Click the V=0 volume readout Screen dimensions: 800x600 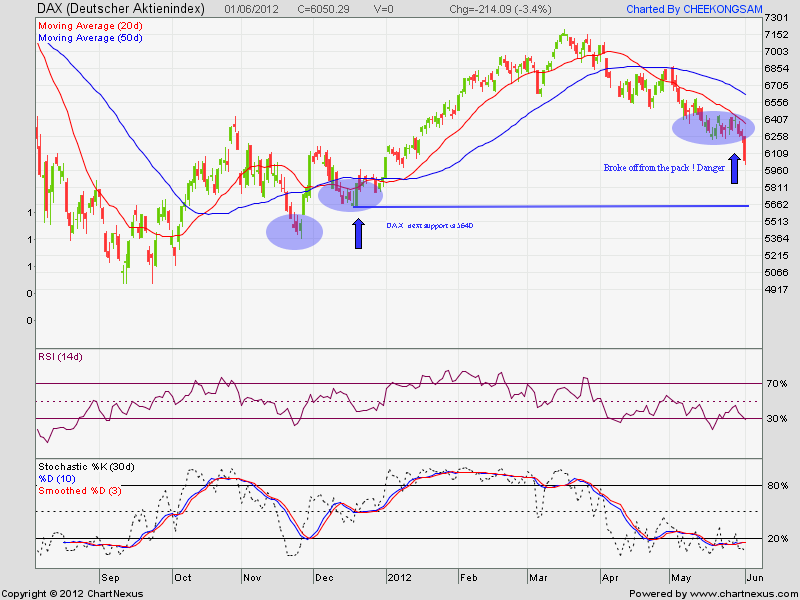[x=383, y=9]
